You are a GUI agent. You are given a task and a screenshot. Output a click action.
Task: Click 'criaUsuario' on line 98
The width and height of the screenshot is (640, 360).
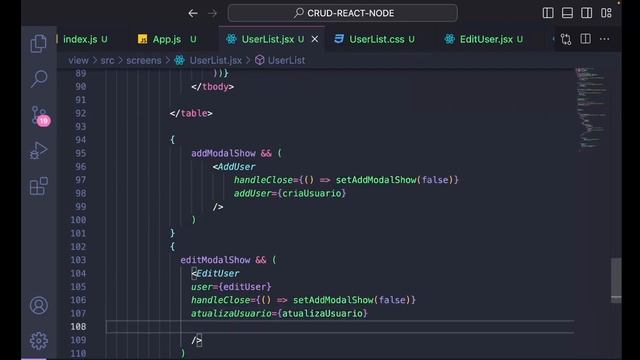pyautogui.click(x=311, y=193)
